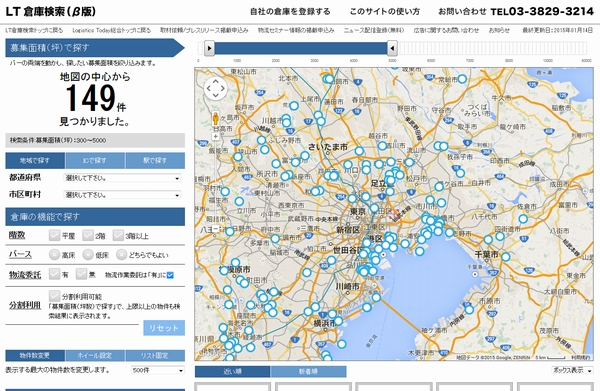The width and height of the screenshot is (600, 391).
Task: Select the marker west of 市原市 on the coast
Action: pos(469,310)
